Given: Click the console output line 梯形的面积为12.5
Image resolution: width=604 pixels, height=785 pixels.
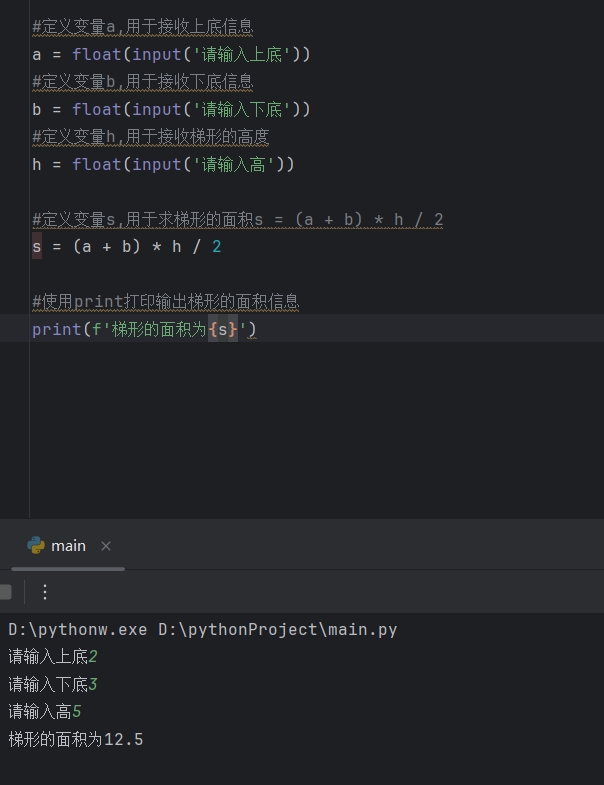Looking at the screenshot, I should pos(76,739).
